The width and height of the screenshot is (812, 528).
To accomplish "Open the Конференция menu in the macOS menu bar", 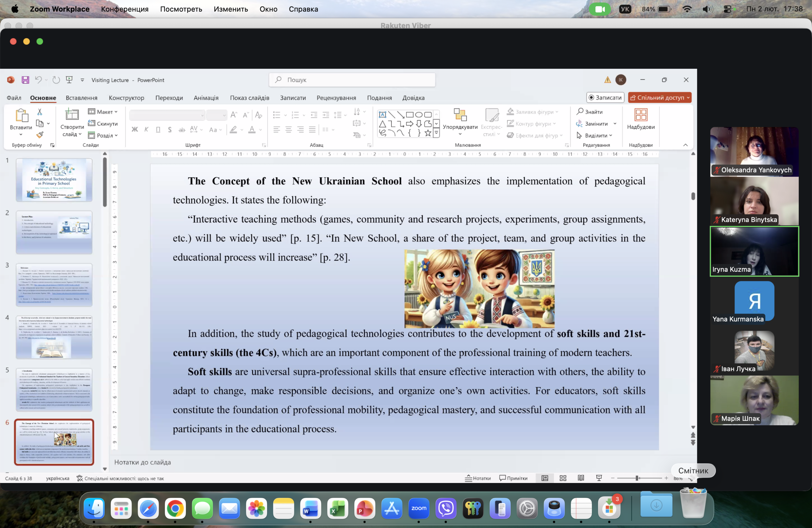I will pyautogui.click(x=125, y=9).
